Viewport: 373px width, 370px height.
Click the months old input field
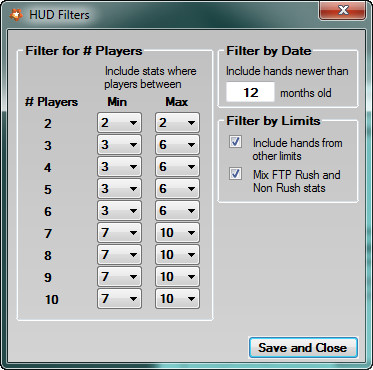tap(250, 92)
